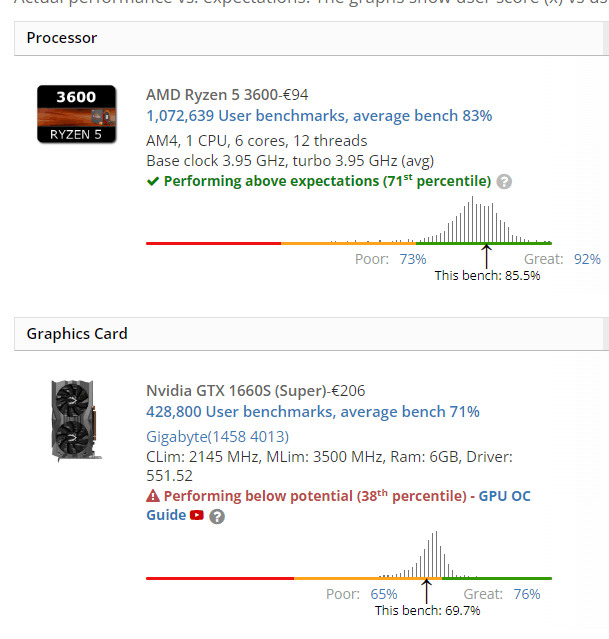Click help icon after the YouTube icon

pyautogui.click(x=217, y=516)
